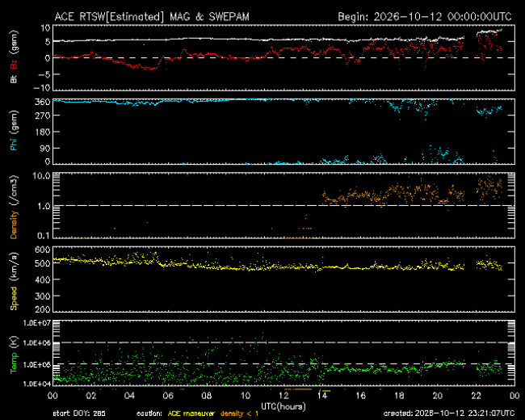Click the "22" hour label on the time axis
Image resolution: width=525 pixels, height=420 pixels.
tap(476, 396)
